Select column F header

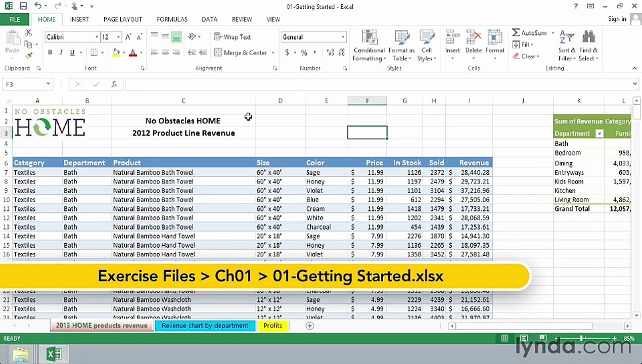pos(368,101)
